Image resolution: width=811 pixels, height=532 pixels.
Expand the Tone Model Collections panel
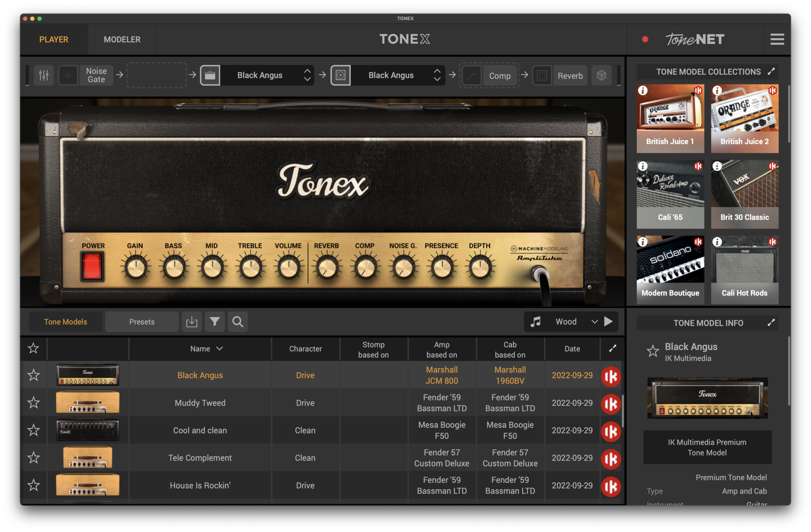(x=771, y=72)
